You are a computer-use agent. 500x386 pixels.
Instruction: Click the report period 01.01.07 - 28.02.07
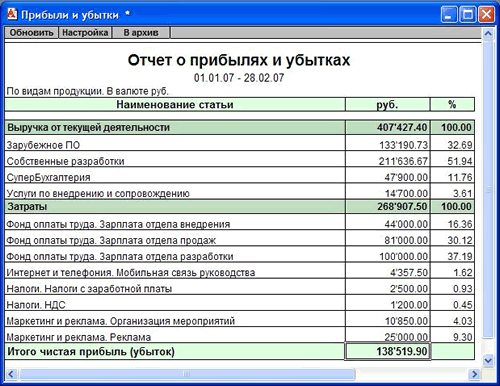click(239, 78)
